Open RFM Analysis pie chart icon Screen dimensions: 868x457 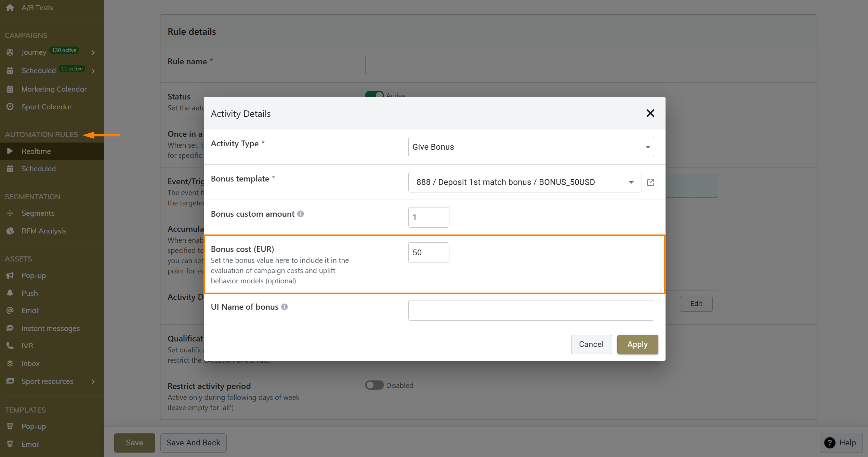[x=10, y=231]
